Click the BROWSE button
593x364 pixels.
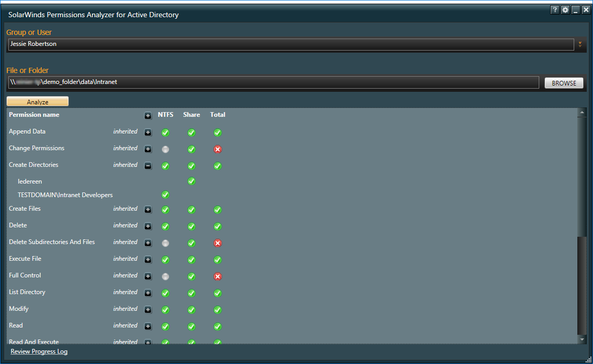564,83
